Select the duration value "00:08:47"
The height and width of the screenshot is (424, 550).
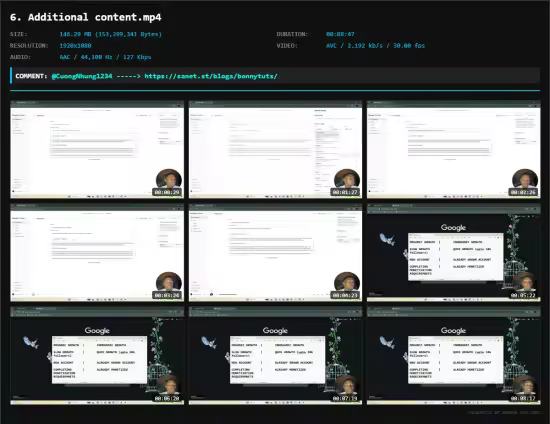click(340, 34)
